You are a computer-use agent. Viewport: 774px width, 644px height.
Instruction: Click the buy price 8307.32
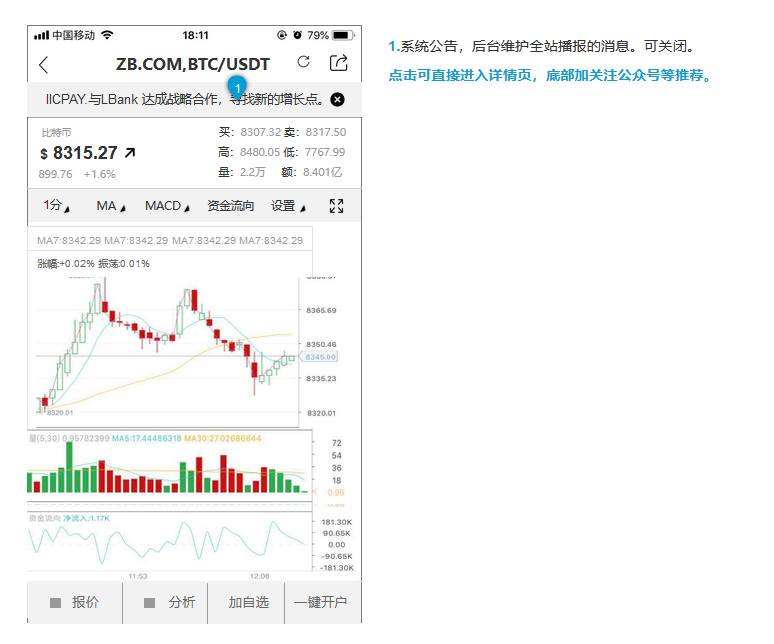click(261, 132)
